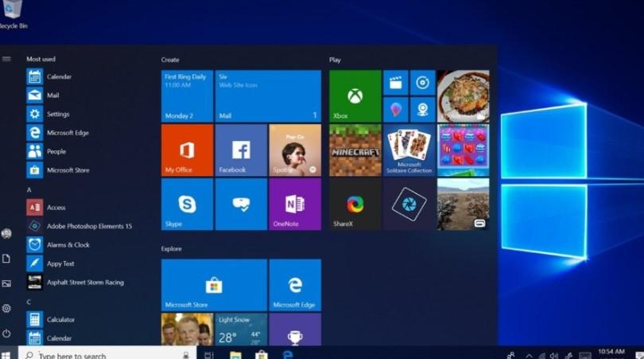This screenshot has height=359, width=644.
Task: Open Pictures from the Start side rail
Action: click(x=6, y=283)
